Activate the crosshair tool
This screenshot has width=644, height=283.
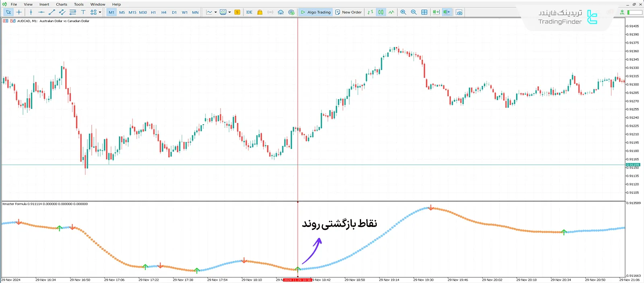(19, 12)
